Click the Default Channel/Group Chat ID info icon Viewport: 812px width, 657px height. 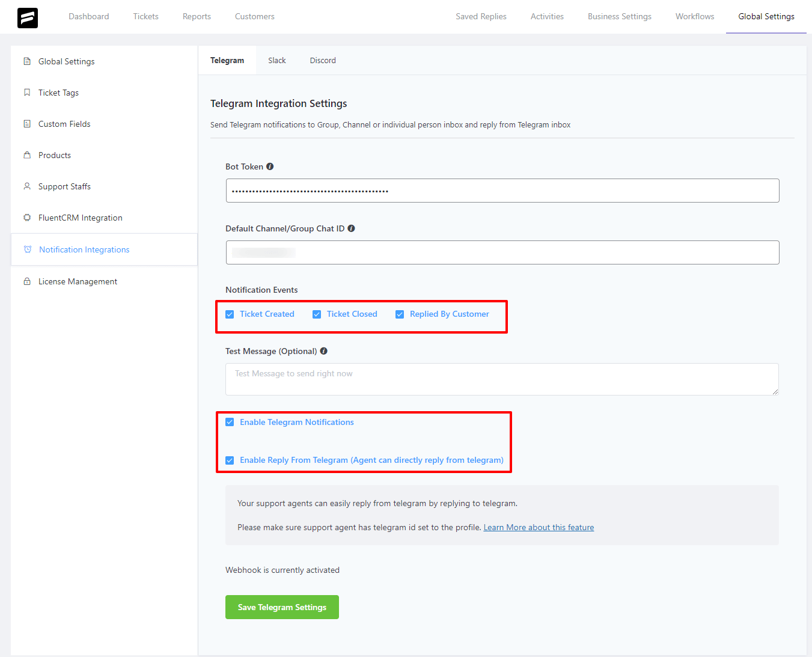351,228
